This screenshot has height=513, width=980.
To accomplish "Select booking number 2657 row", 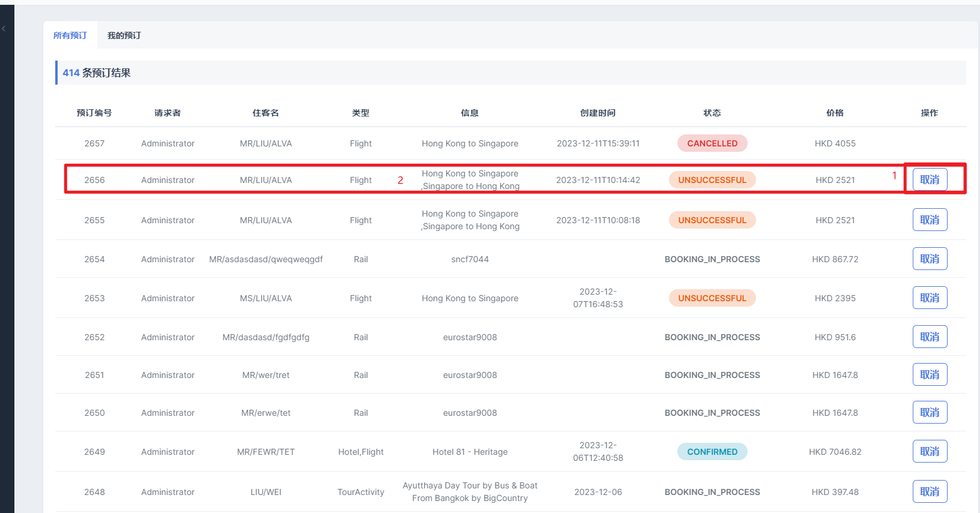I will tap(94, 143).
